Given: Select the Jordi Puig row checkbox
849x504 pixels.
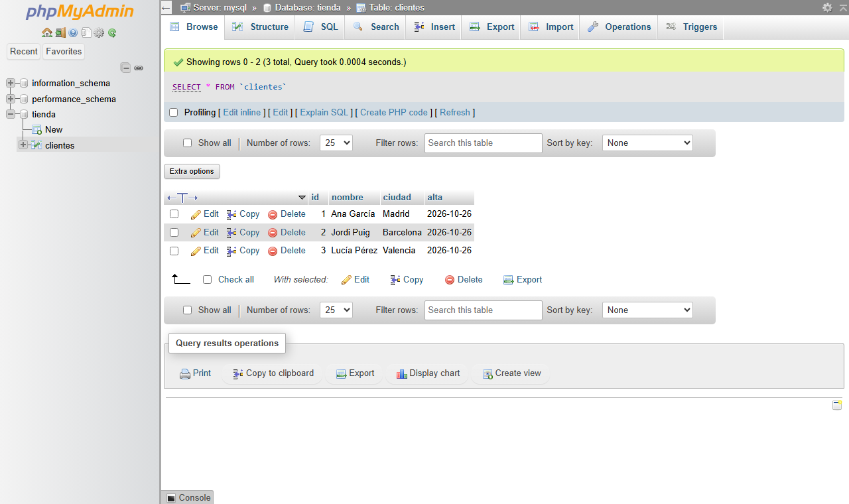Looking at the screenshot, I should click(x=174, y=233).
